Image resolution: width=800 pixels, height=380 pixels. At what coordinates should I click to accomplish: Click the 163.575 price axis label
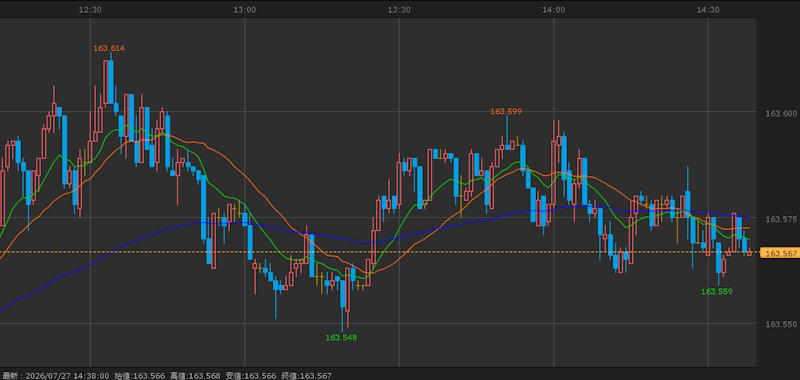(x=781, y=219)
